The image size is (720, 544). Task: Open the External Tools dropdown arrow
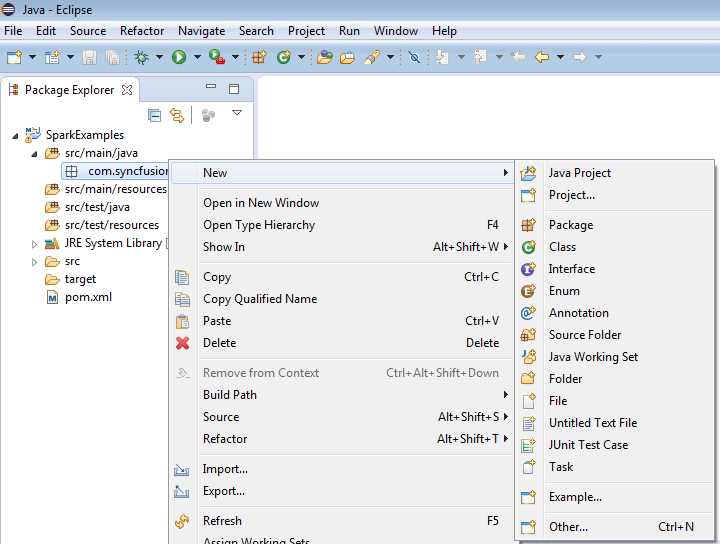pyautogui.click(x=235, y=57)
